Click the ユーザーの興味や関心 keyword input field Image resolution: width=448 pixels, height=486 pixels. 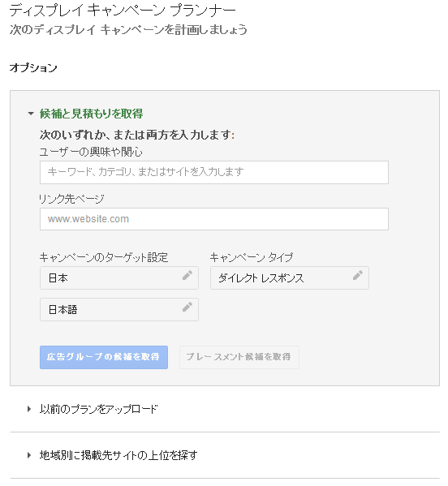(x=214, y=172)
